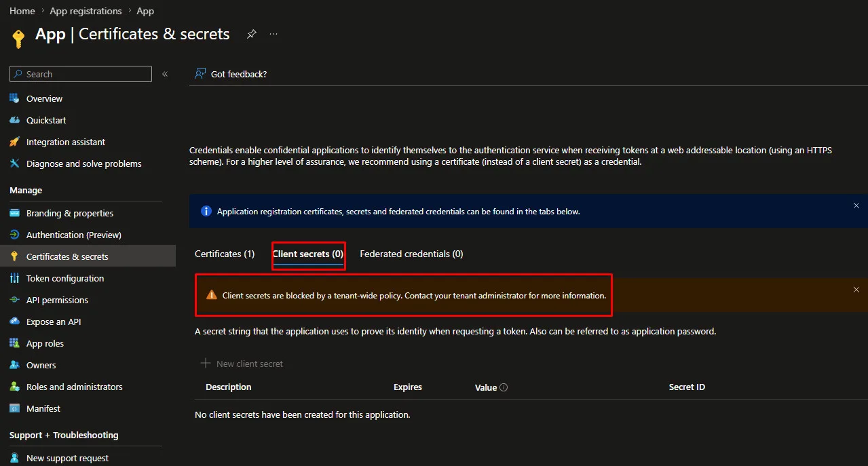Image resolution: width=868 pixels, height=466 pixels.
Task: Go to App registrations breadcrumb
Action: coord(86,11)
